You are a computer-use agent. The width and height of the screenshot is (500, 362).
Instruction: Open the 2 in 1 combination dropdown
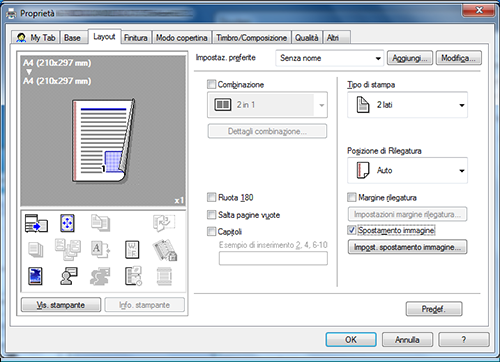click(x=267, y=105)
